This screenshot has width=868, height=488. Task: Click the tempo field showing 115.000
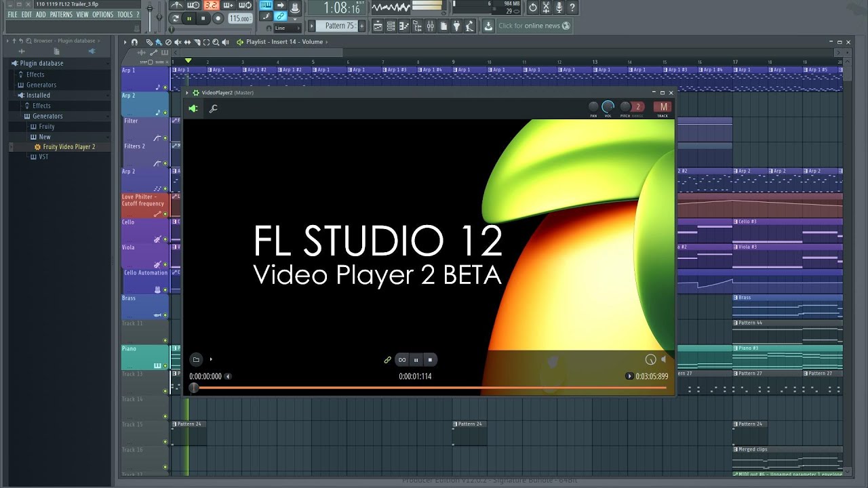pyautogui.click(x=240, y=19)
